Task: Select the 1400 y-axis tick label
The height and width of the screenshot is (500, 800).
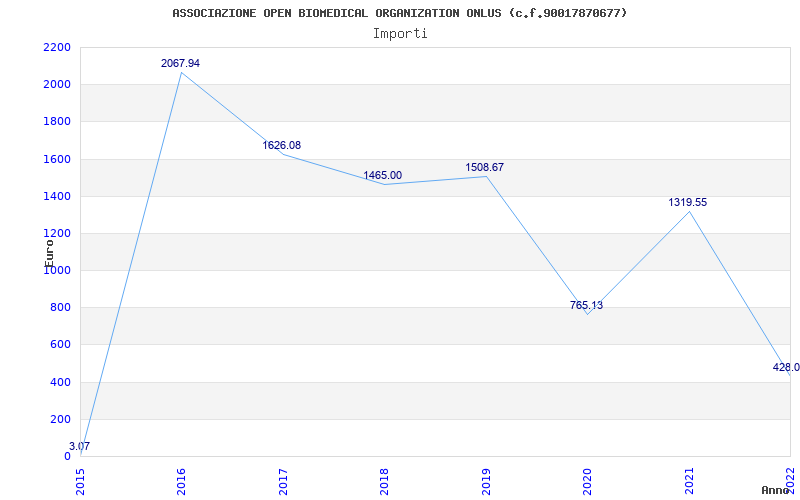Action: click(x=57, y=196)
